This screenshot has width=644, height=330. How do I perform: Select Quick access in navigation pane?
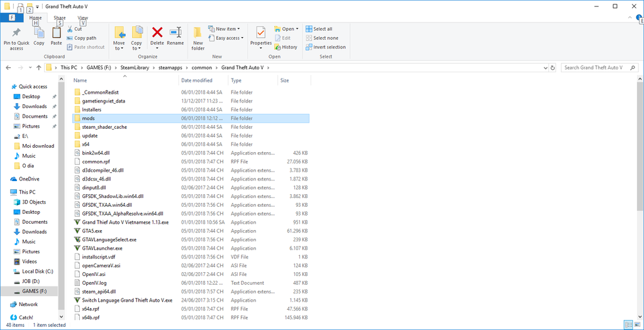point(33,87)
